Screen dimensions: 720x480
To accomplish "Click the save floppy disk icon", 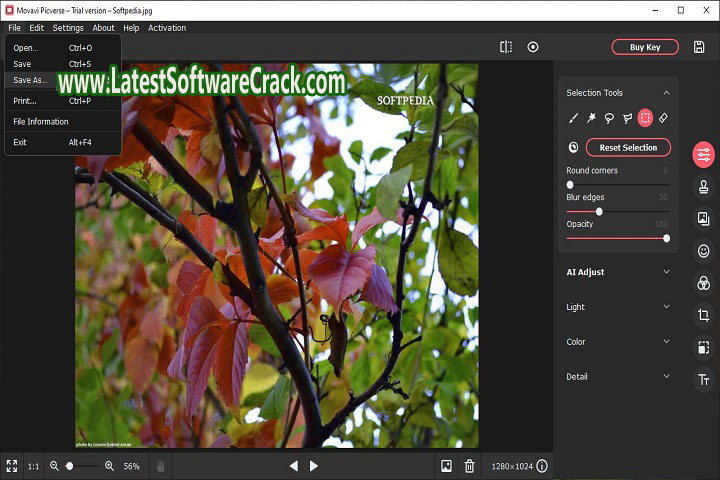I will 699,47.
